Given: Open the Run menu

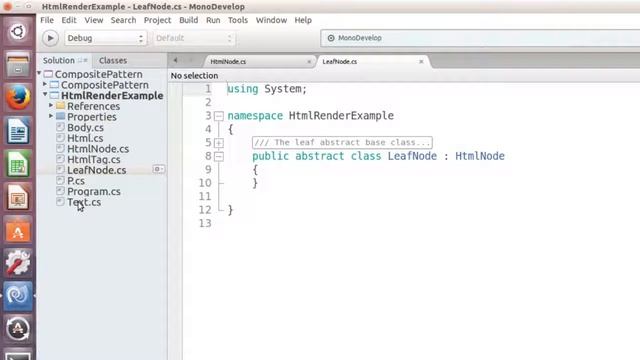Looking at the screenshot, I should (x=213, y=20).
